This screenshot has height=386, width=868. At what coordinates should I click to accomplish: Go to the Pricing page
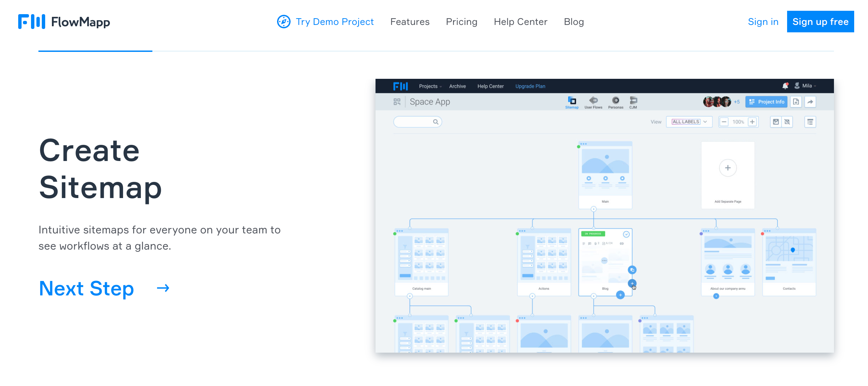tap(461, 22)
